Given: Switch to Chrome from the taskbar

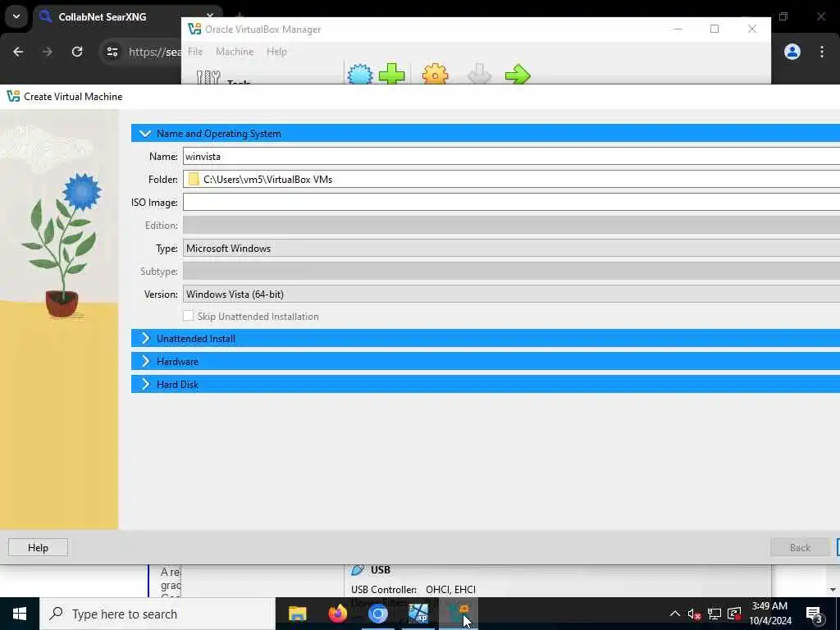Looking at the screenshot, I should (377, 614).
